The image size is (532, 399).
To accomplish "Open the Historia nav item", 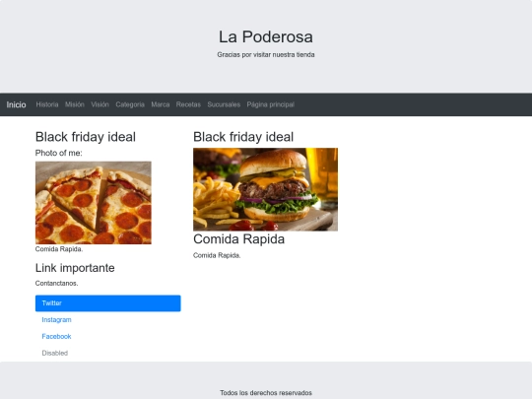I will pyautogui.click(x=47, y=104).
